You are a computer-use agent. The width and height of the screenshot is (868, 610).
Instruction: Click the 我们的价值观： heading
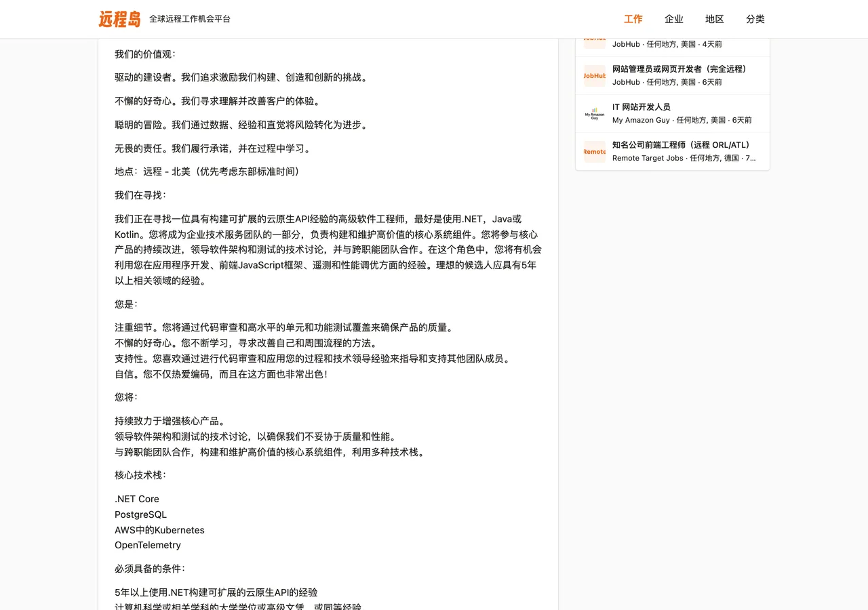click(x=145, y=54)
